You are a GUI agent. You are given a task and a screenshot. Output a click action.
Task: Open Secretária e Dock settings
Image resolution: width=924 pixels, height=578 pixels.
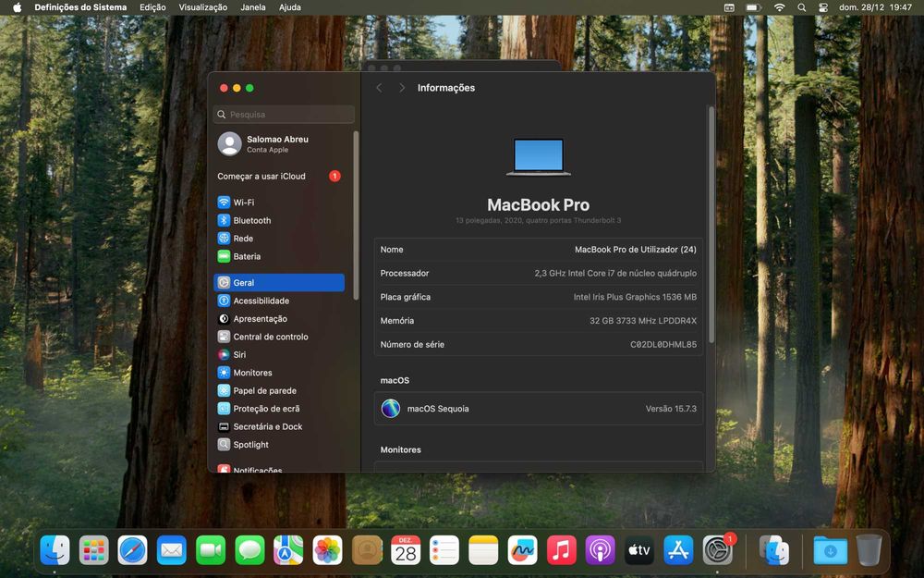(279, 426)
